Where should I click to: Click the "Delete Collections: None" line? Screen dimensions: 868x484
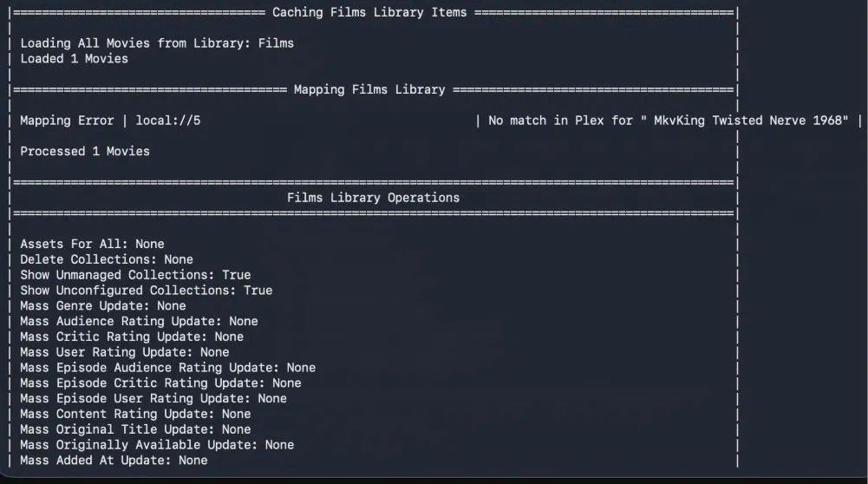tap(107, 259)
